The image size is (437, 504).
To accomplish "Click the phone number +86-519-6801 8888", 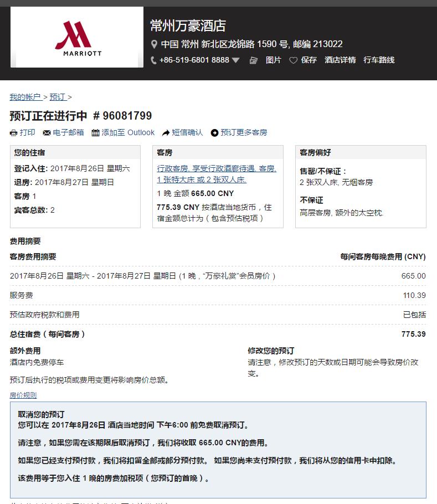I will [x=194, y=60].
